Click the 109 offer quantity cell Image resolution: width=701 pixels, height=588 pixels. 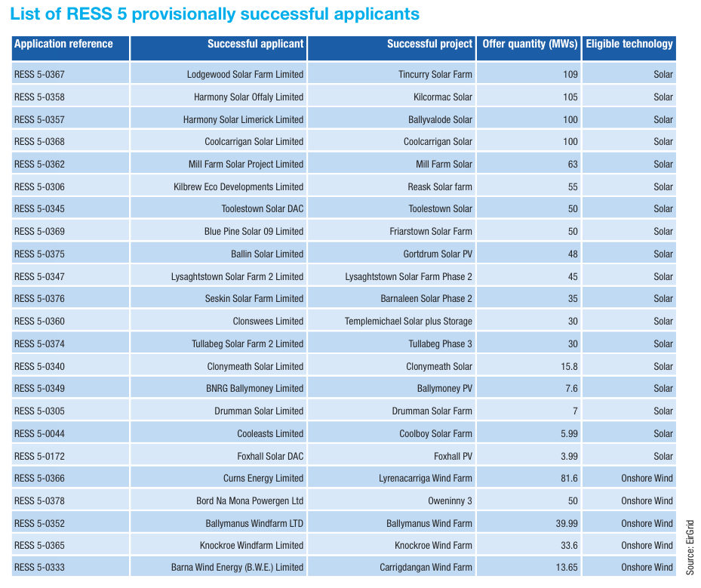click(570, 75)
